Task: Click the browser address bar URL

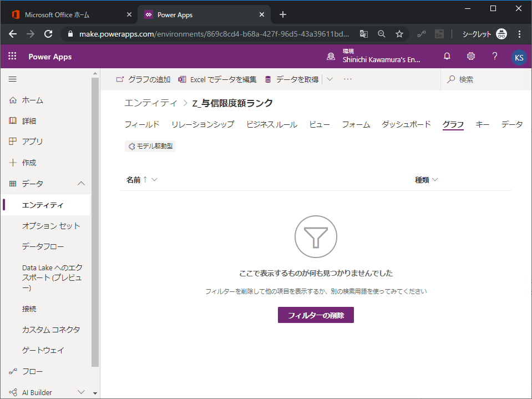Action: point(214,34)
